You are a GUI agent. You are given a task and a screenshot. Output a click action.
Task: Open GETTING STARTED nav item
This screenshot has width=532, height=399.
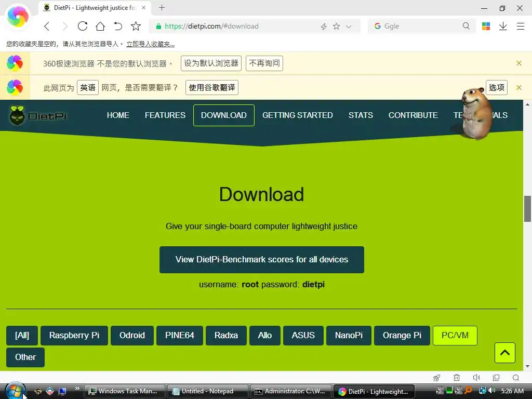(x=298, y=115)
